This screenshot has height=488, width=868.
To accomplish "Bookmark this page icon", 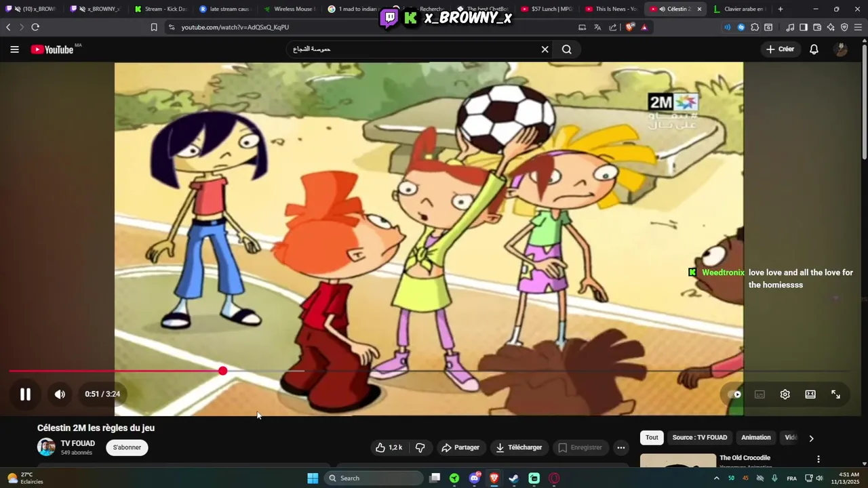I will click(x=154, y=27).
